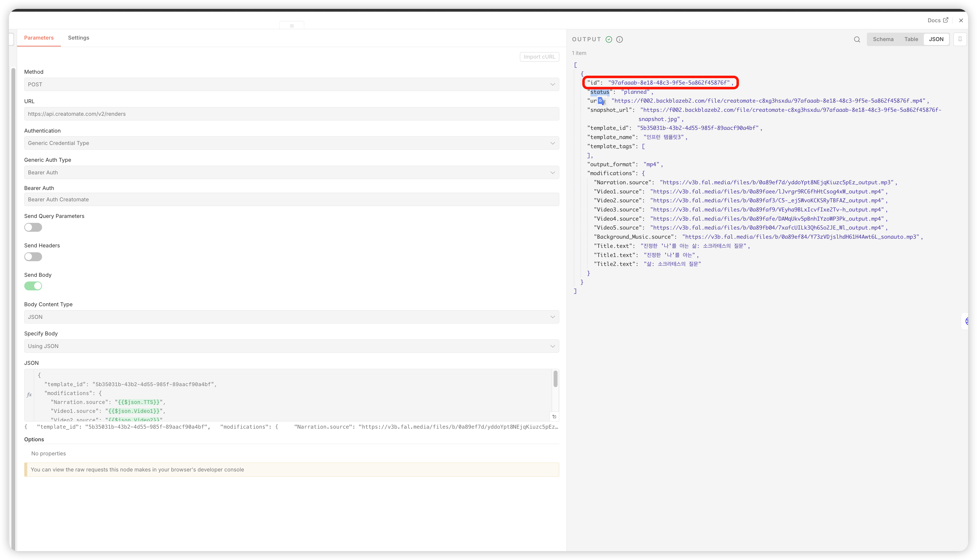Enable Send Query Parameters toggle
This screenshot has height=560, width=977.
tap(33, 227)
